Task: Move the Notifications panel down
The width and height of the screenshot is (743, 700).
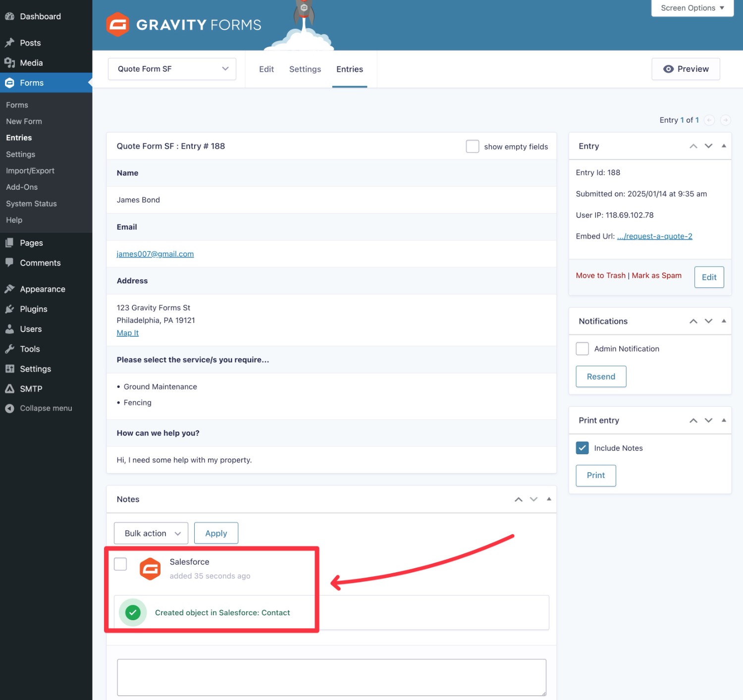Action: pos(709,321)
